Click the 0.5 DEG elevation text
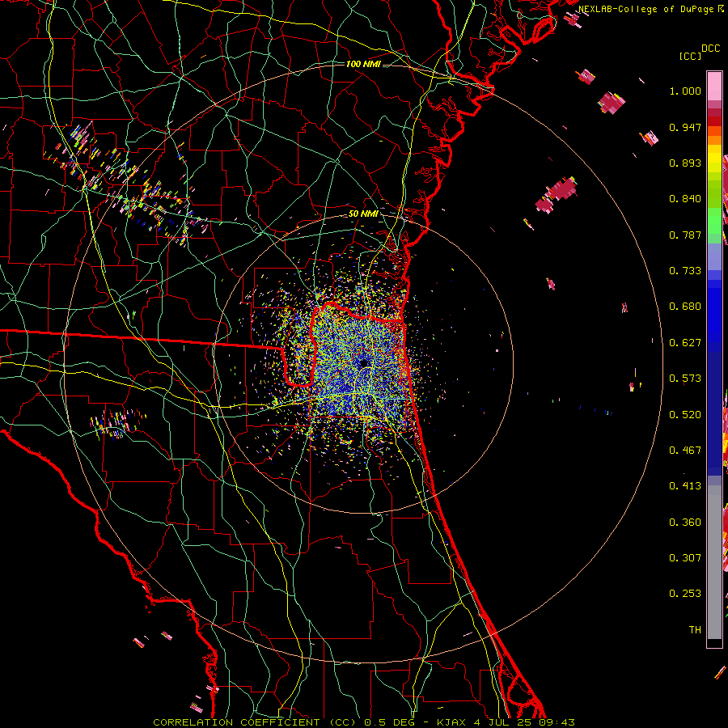The width and height of the screenshot is (728, 728). pos(388,722)
